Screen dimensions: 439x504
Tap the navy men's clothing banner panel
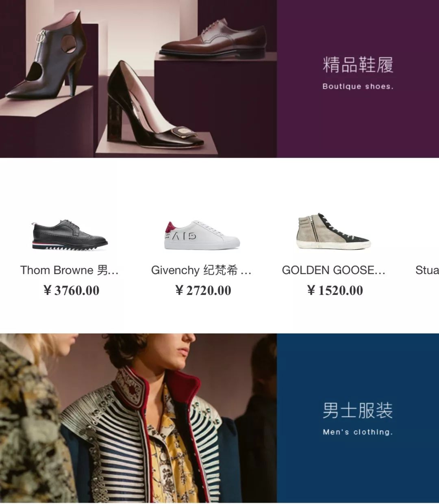pos(358,418)
